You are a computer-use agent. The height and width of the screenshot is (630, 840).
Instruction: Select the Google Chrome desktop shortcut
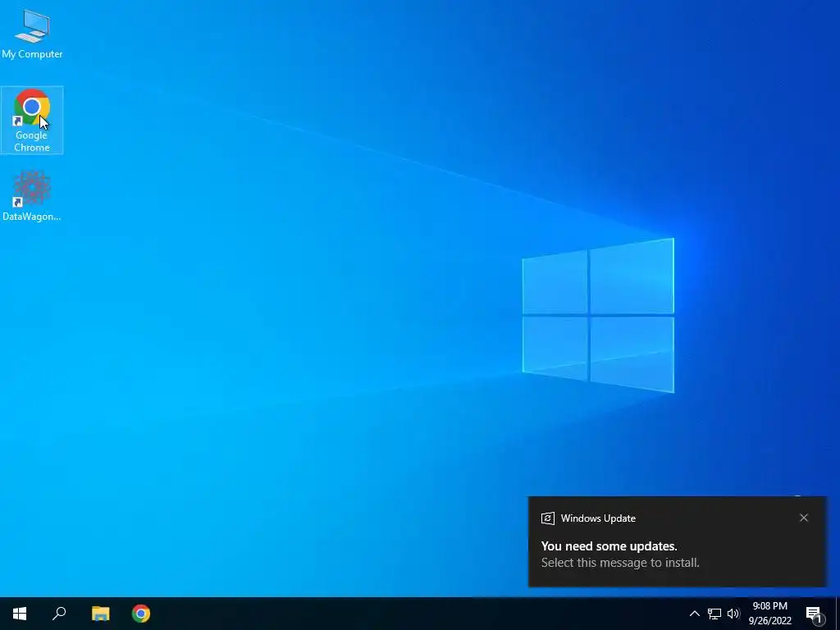(x=32, y=120)
